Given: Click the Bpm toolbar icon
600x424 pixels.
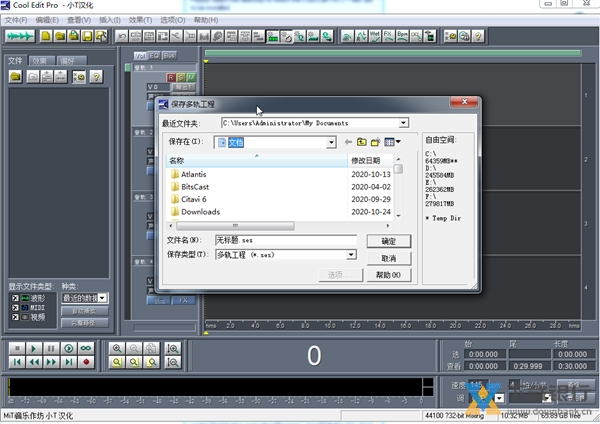Looking at the screenshot, I should pyautogui.click(x=402, y=36).
